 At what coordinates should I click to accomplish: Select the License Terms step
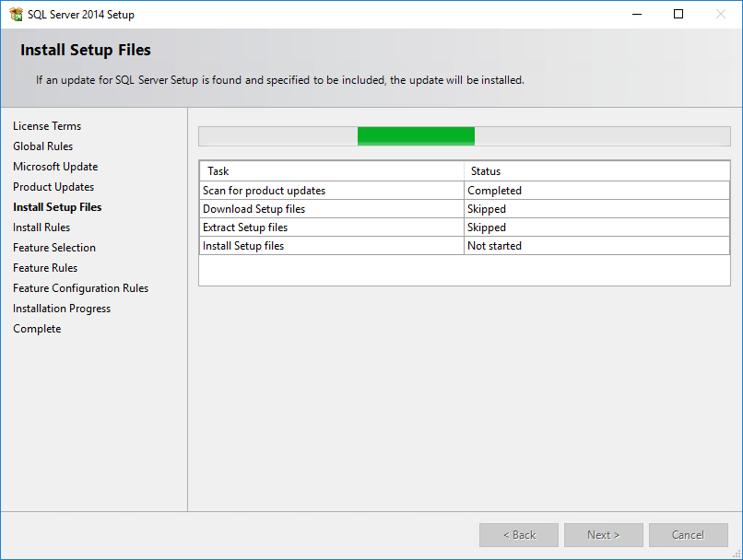(47, 126)
